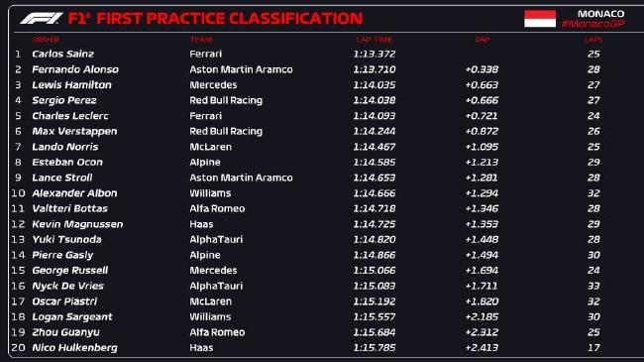Image resolution: width=644 pixels, height=362 pixels.
Task: Click Nico Hulkenberg's name
Action: 74,347
